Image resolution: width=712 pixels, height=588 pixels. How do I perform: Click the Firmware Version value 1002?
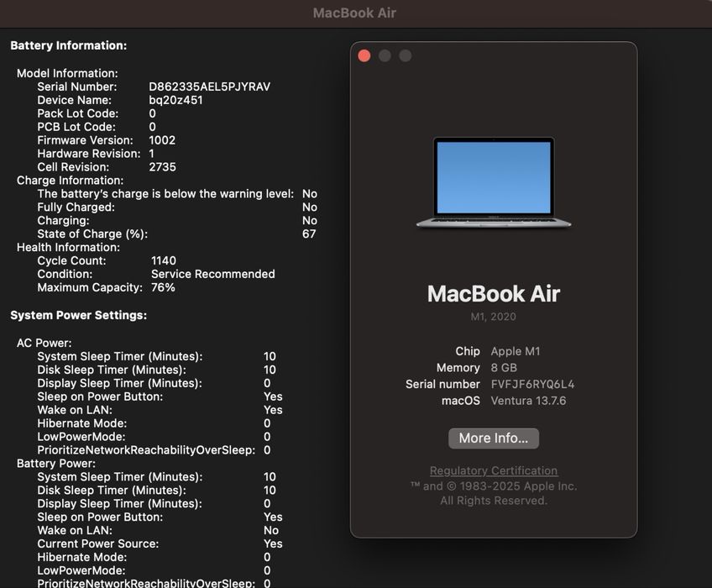coord(162,140)
